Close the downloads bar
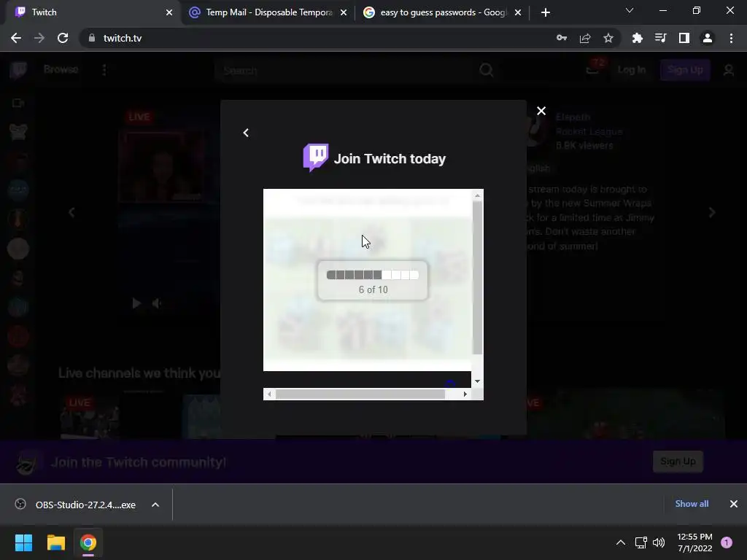 point(734,504)
